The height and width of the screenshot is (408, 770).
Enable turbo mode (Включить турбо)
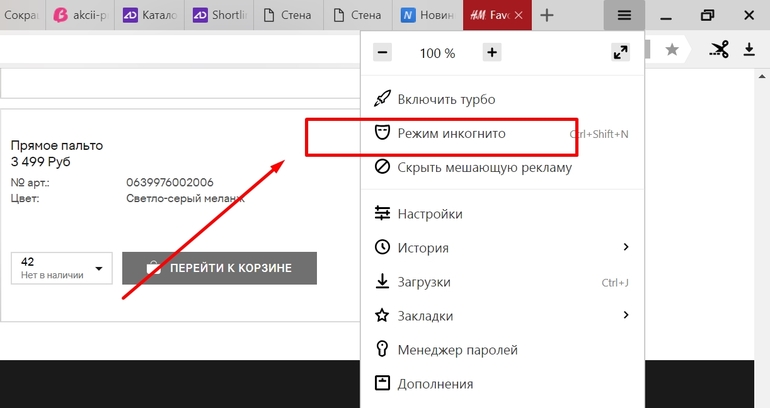[445, 99]
